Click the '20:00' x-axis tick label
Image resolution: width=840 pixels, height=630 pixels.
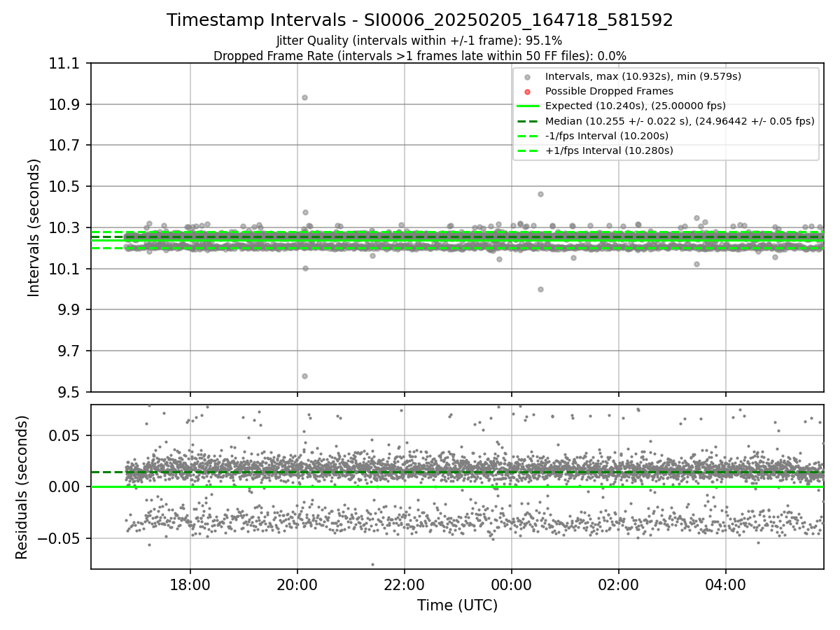point(297,584)
